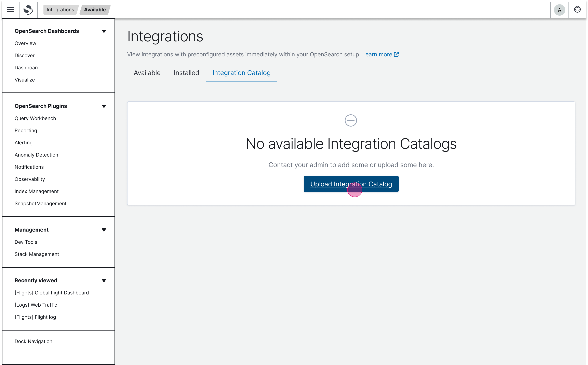588x365 pixels.
Task: Toggle the hamburger navigation menu
Action: [10, 9]
